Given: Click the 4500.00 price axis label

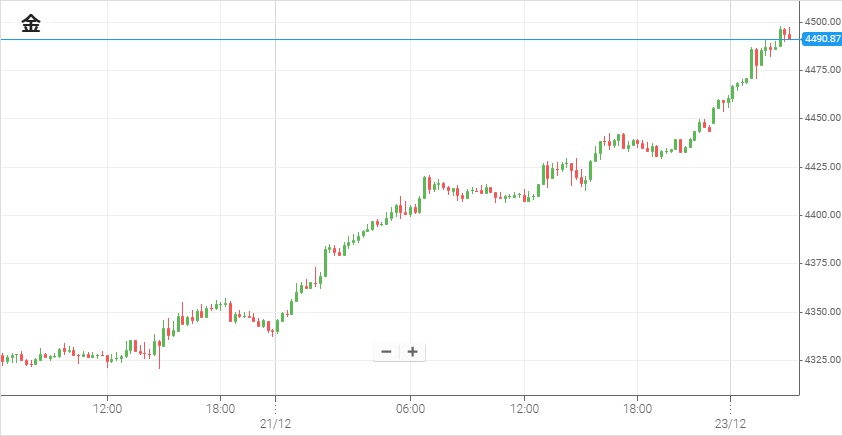Looking at the screenshot, I should point(822,21).
